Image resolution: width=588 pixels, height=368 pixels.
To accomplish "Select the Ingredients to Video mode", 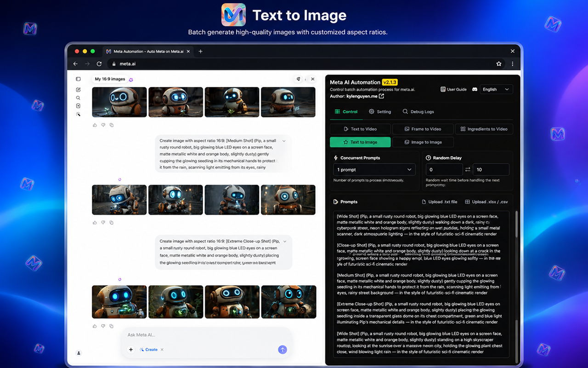I will (484, 129).
